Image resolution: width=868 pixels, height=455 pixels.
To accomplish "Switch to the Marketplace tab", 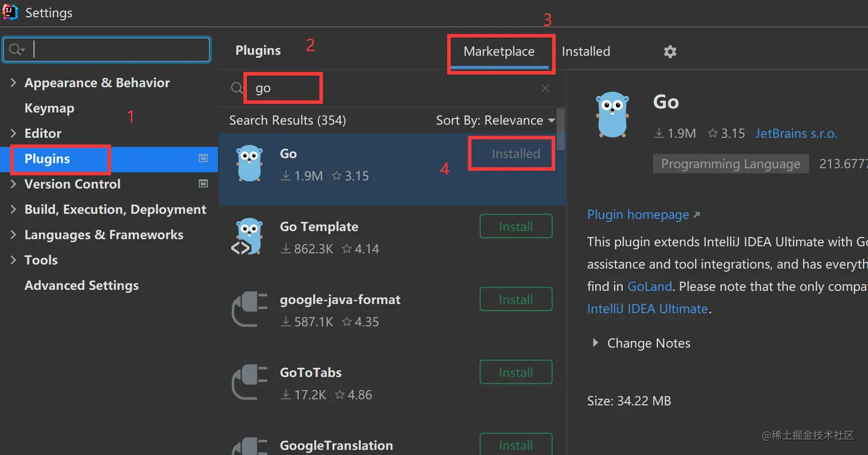I will coord(499,52).
